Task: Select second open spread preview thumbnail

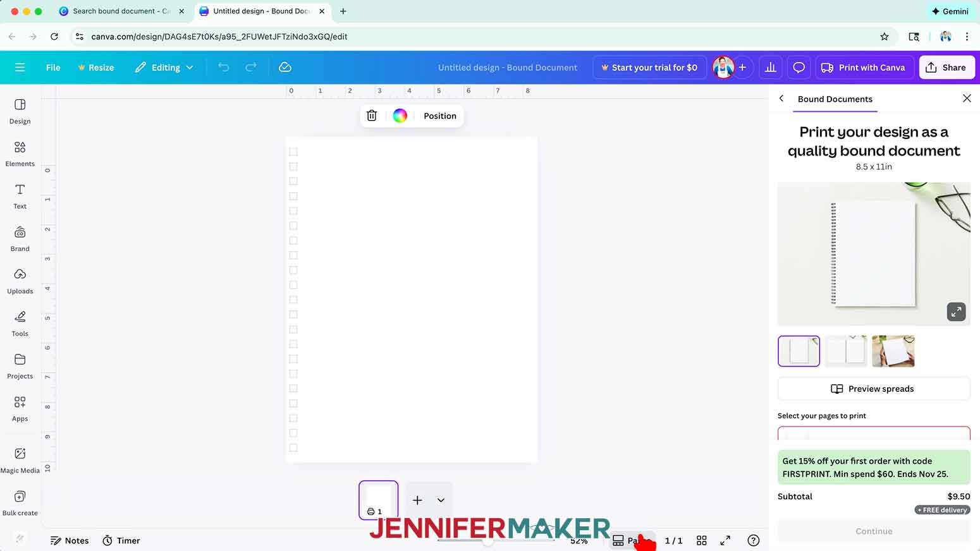Action: (846, 351)
